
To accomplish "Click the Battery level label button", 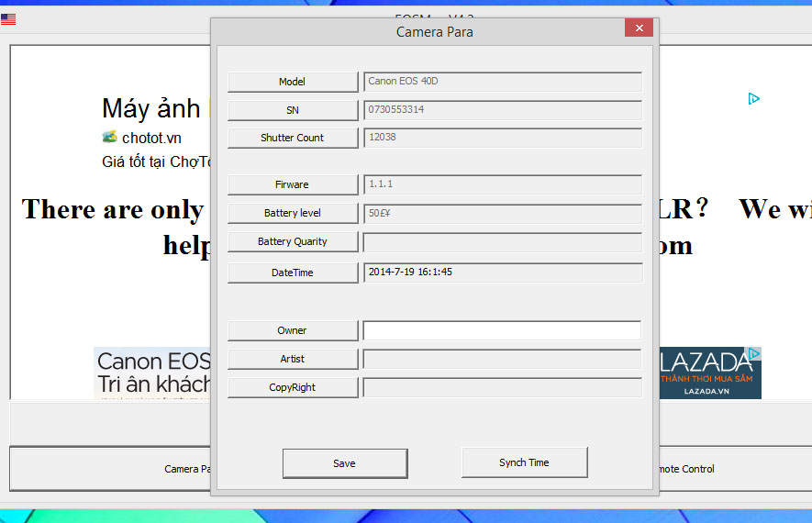I will 293,213.
